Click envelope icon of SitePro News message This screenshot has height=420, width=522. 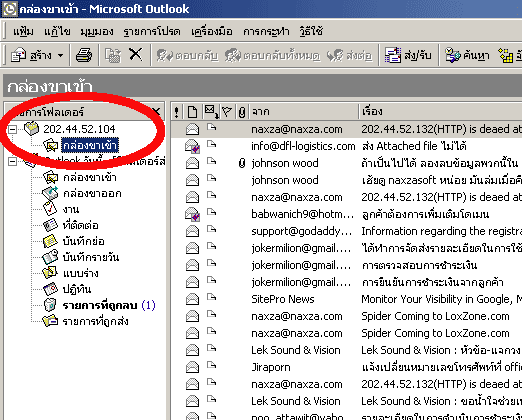192,299
